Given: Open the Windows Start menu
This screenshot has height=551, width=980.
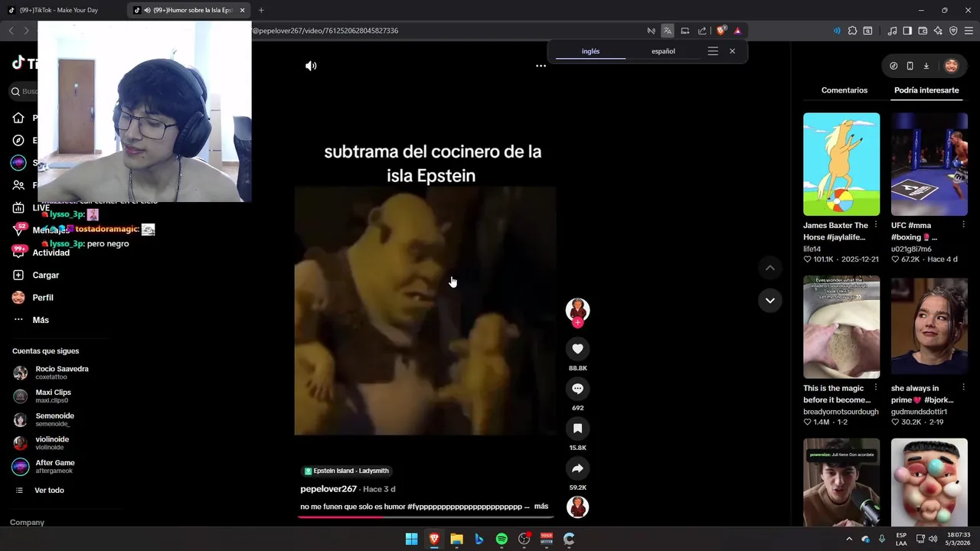Looking at the screenshot, I should [x=411, y=539].
